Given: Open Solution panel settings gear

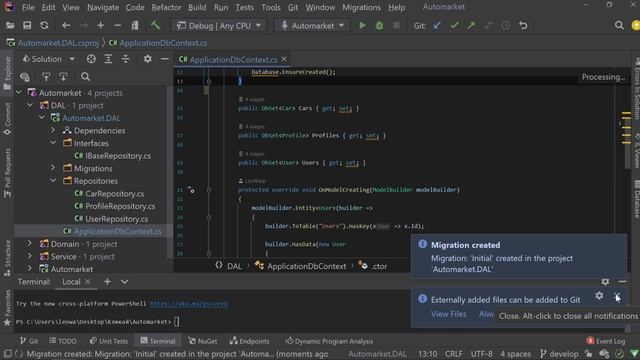Looking at the screenshot, I should (x=147, y=59).
